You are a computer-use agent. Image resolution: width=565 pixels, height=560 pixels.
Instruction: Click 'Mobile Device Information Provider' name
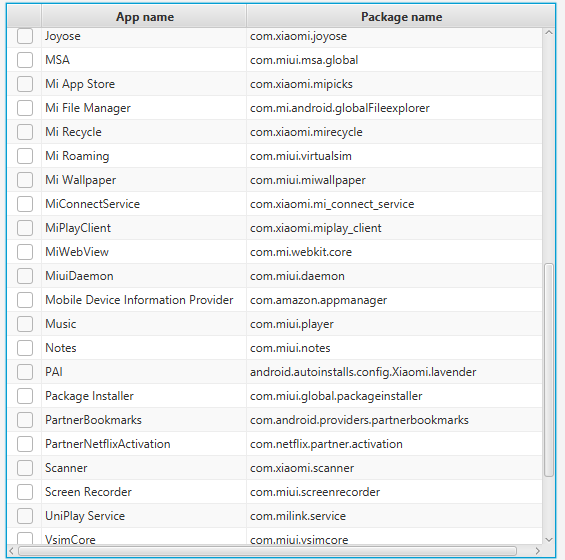[139, 300]
